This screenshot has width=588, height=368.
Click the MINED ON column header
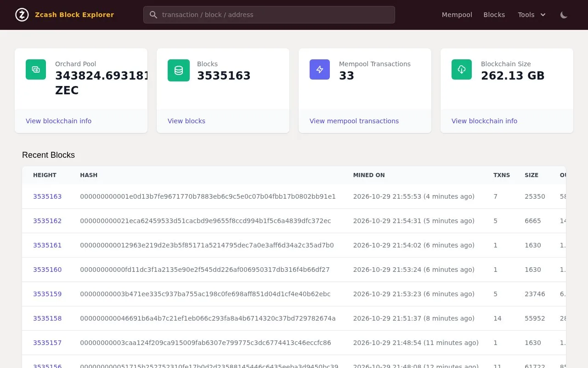[369, 175]
